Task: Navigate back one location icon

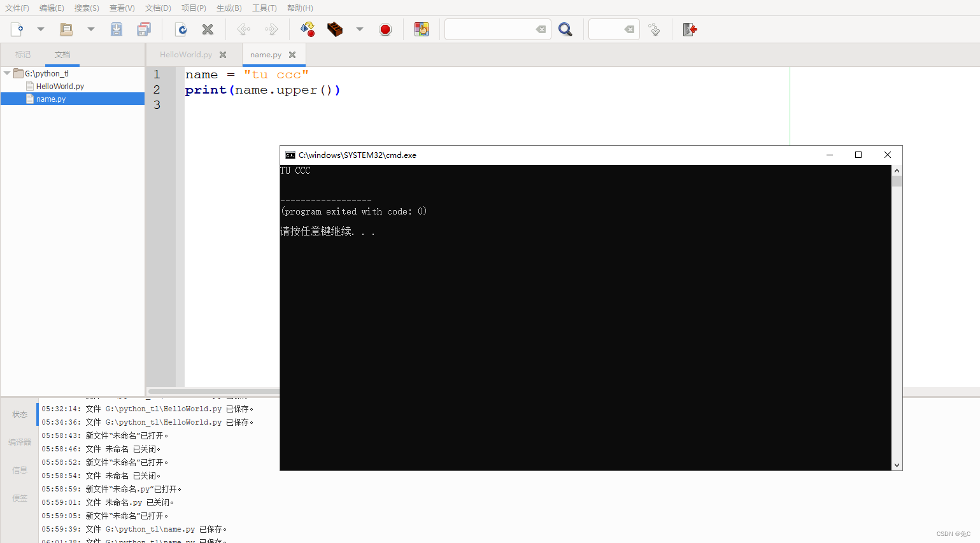Action: click(x=244, y=29)
